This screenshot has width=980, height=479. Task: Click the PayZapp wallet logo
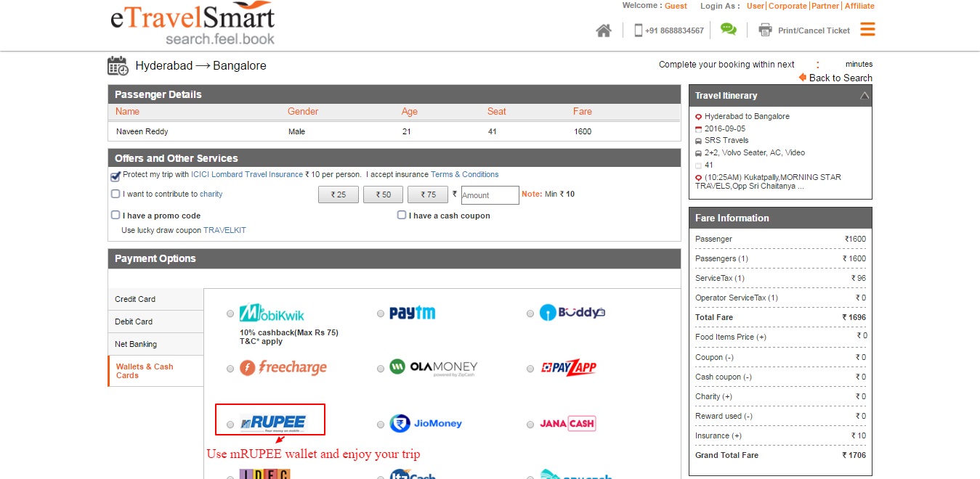(570, 368)
